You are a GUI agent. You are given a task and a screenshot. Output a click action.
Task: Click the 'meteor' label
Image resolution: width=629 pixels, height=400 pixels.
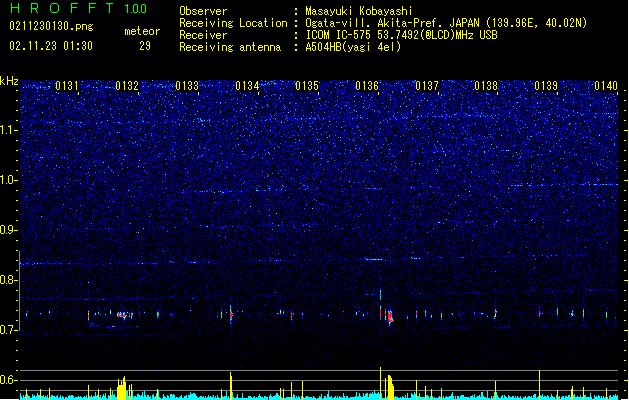[142, 31]
